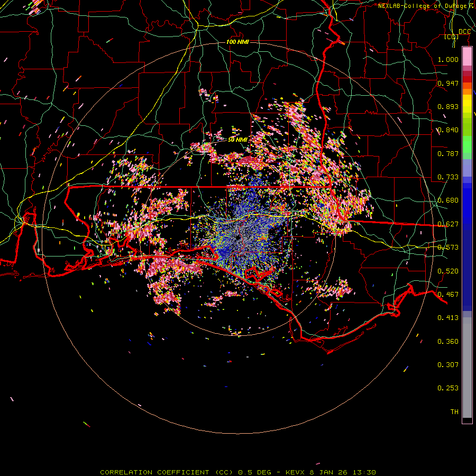This screenshot has height=476, width=476.
Task: Click the 0.360 scale value
Action: [x=448, y=342]
